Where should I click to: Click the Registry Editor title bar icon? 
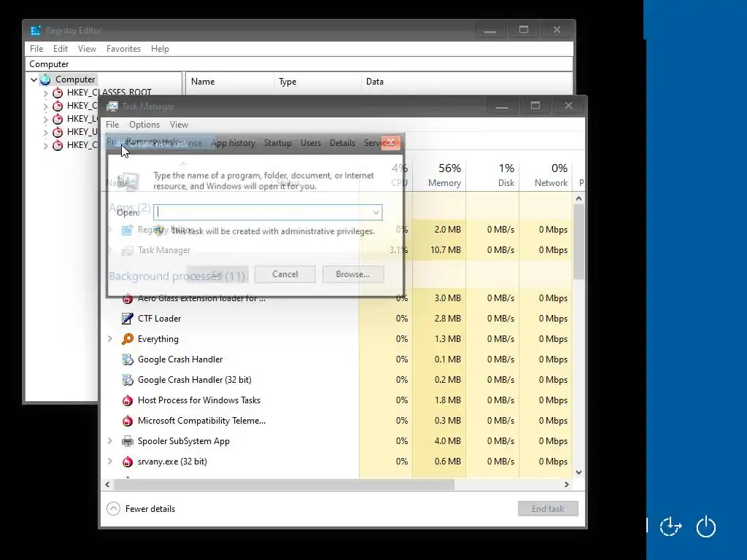point(36,31)
